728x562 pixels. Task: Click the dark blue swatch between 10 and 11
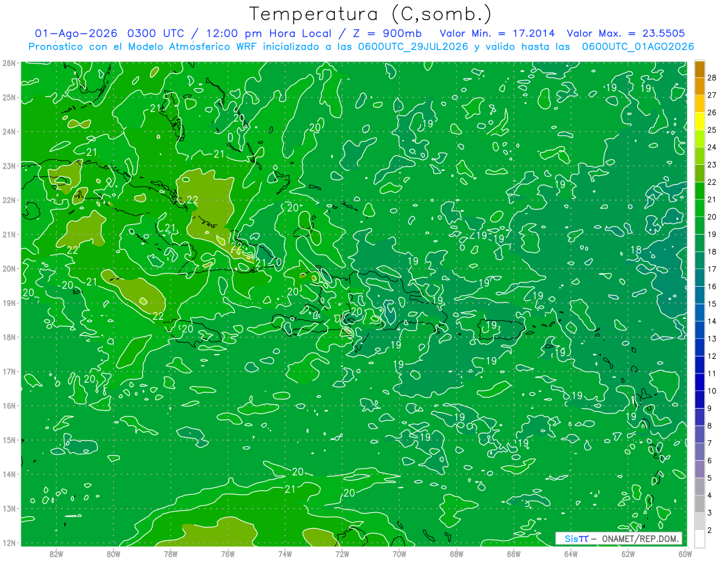point(699,383)
